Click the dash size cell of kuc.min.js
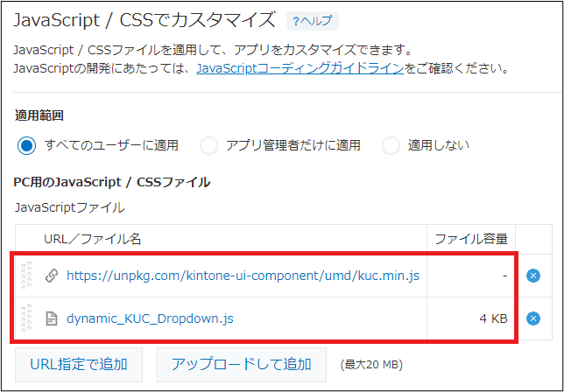 471,276
